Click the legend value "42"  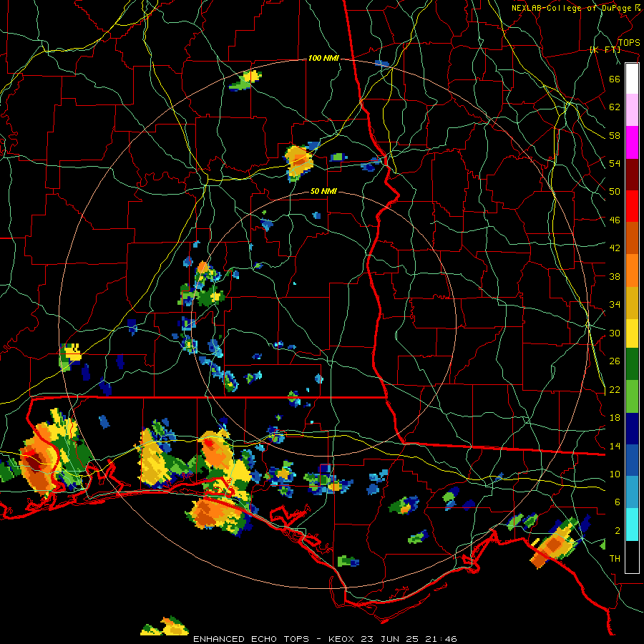615,248
